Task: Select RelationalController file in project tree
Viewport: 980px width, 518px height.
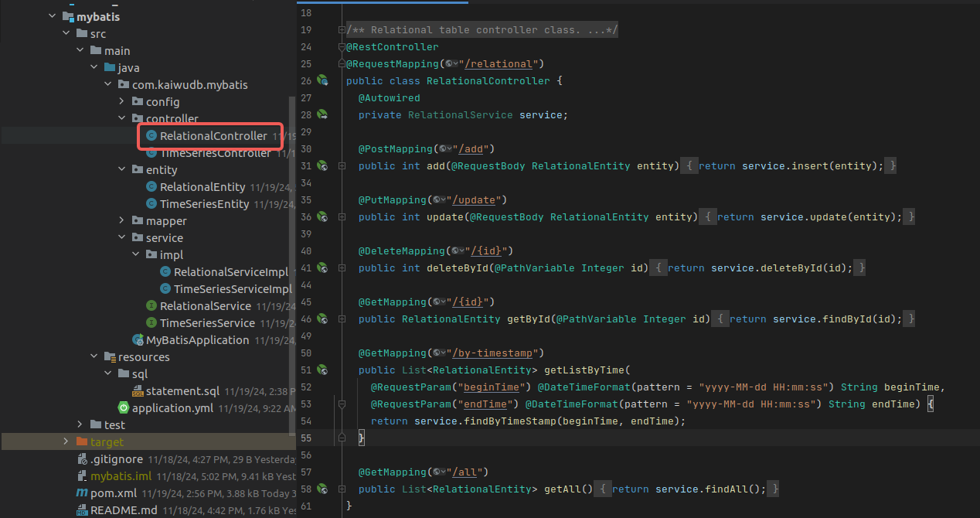Action: point(213,136)
